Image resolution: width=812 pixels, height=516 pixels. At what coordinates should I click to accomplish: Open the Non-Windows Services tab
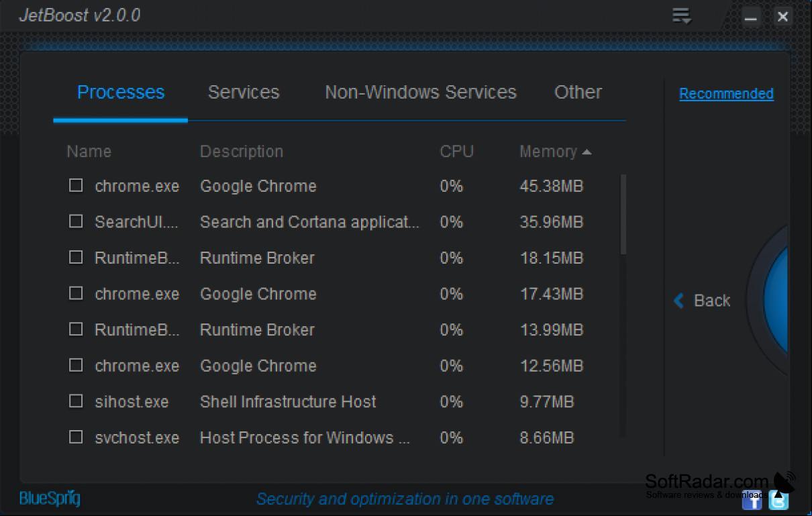coord(421,93)
